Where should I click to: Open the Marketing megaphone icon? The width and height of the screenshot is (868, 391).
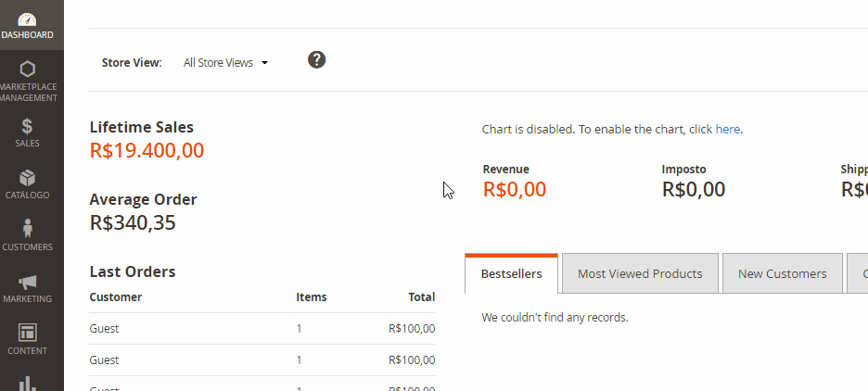pyautogui.click(x=27, y=282)
